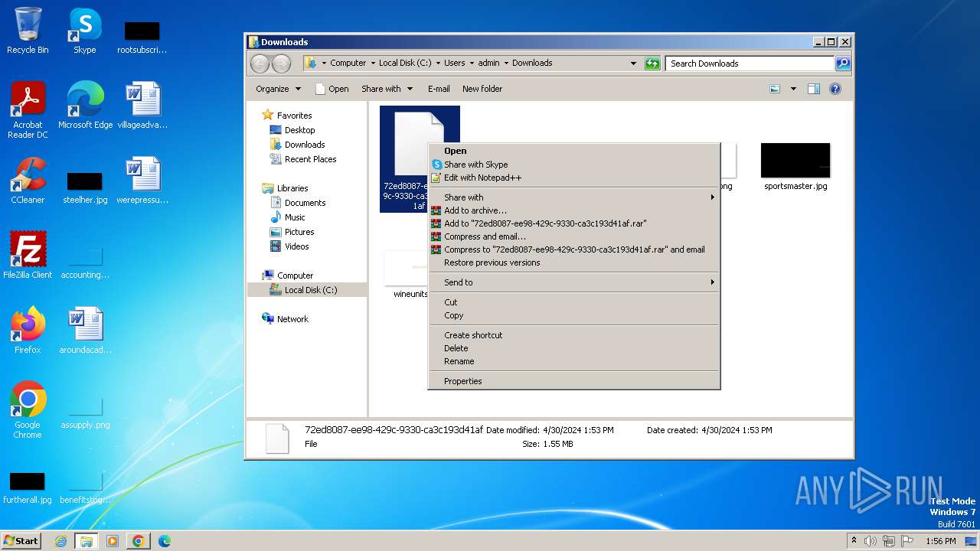Expand the Share with toolbar dropdown
980x551 pixels.
pyautogui.click(x=387, y=89)
